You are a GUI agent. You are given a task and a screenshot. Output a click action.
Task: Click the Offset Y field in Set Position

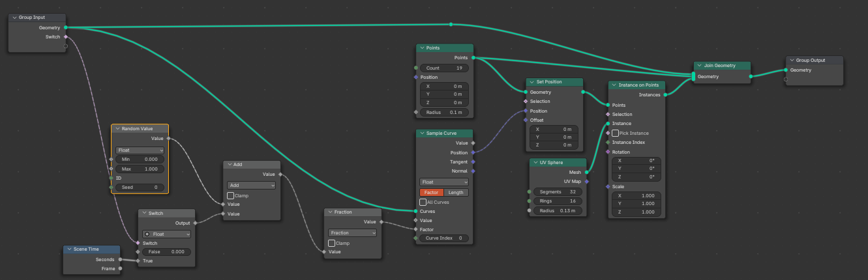pos(553,137)
